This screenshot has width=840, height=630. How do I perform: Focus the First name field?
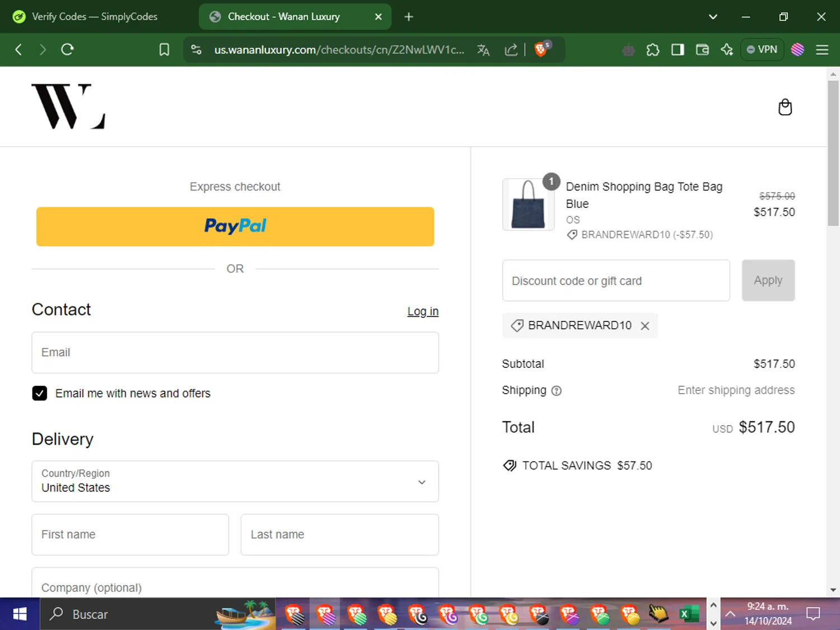pyautogui.click(x=130, y=535)
